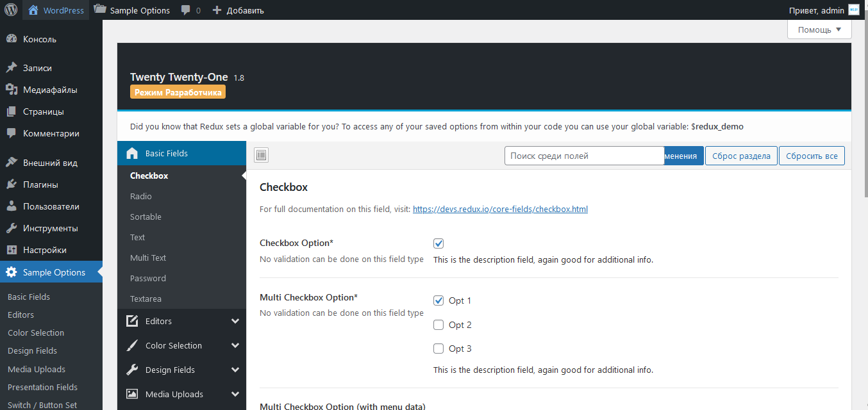Click the Медиафайлы media icon
The height and width of the screenshot is (410, 868).
coord(11,90)
